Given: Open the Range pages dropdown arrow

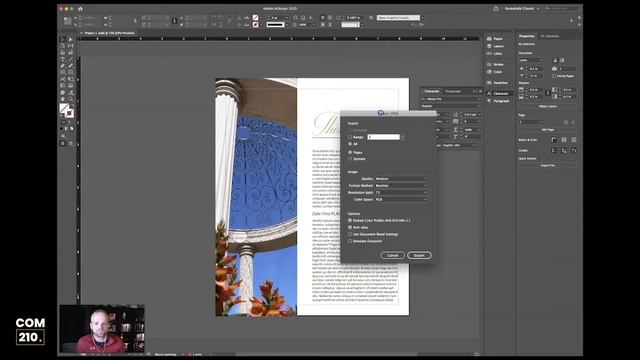Looking at the screenshot, I should click(x=403, y=137).
